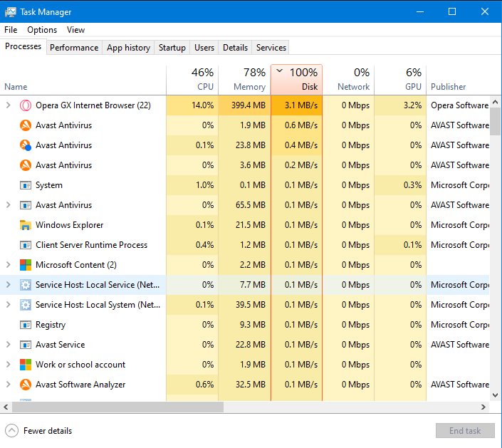Expand Service Host: Local Service row
The width and height of the screenshot is (502, 448).
click(9, 285)
